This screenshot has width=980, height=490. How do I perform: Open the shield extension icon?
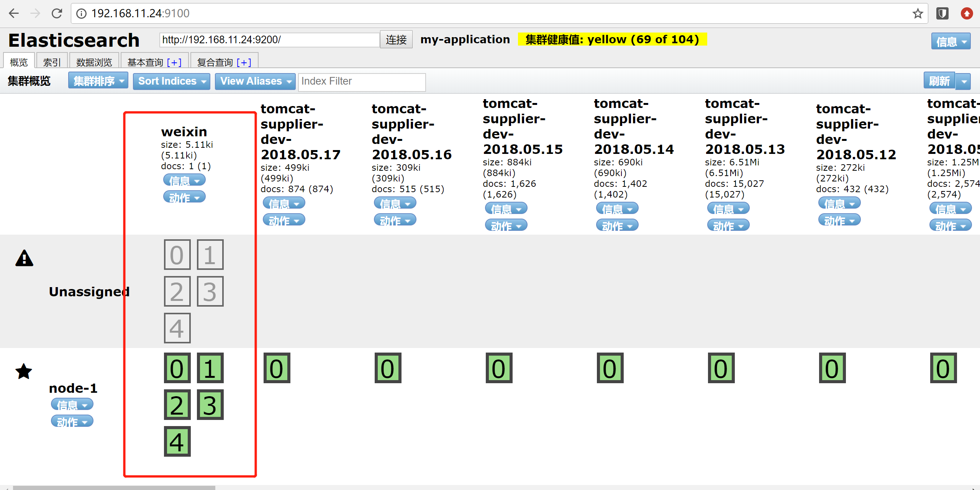pyautogui.click(x=942, y=14)
